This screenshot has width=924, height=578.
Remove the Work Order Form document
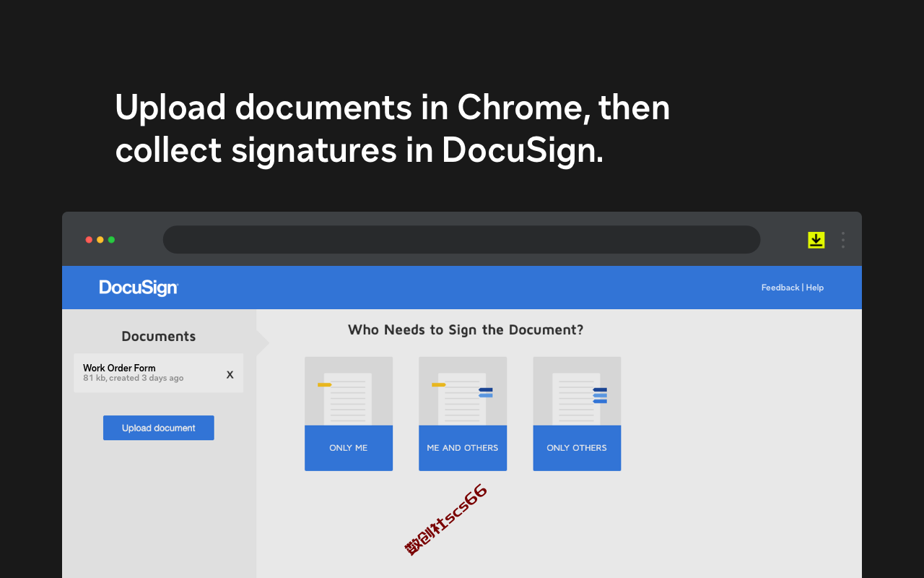pyautogui.click(x=230, y=374)
